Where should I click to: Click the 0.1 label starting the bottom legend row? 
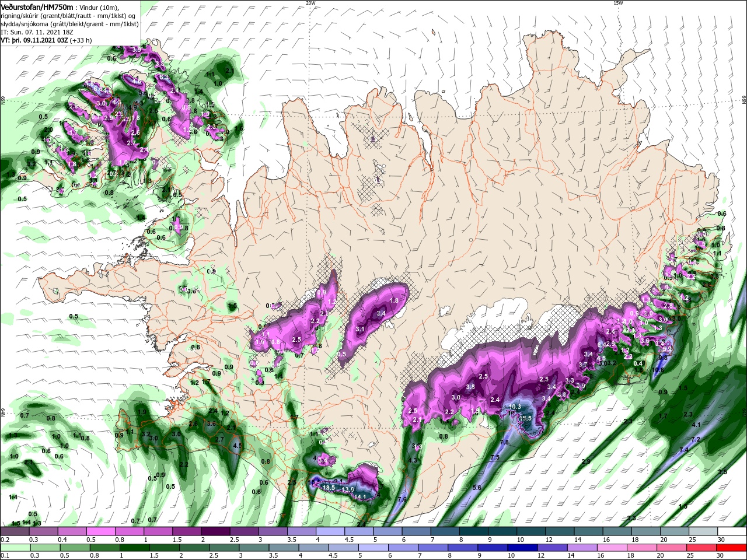coord(5,556)
